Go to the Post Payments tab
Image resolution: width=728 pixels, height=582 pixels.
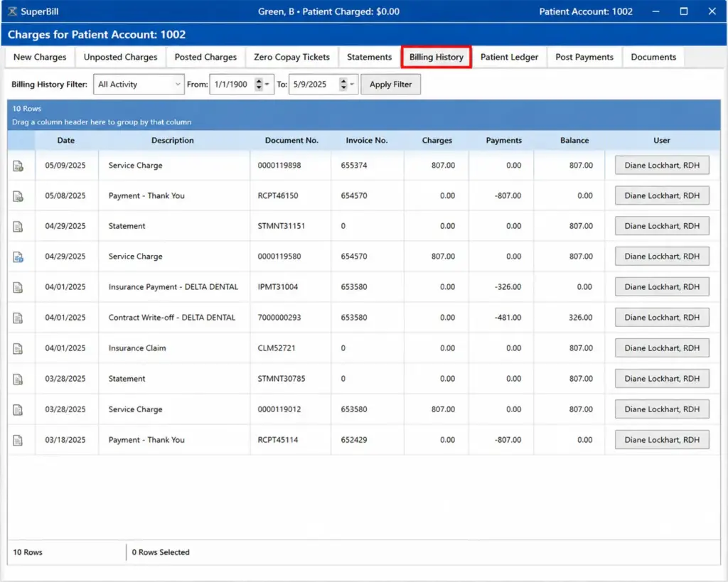coord(584,57)
